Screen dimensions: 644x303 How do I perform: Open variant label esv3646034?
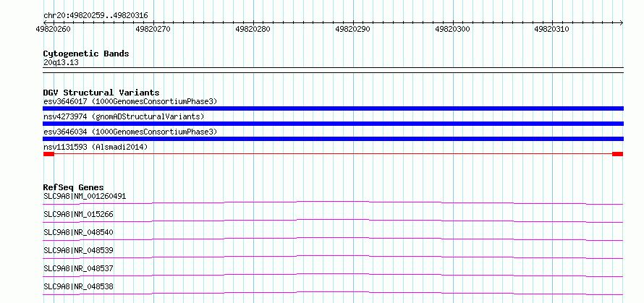click(130, 132)
